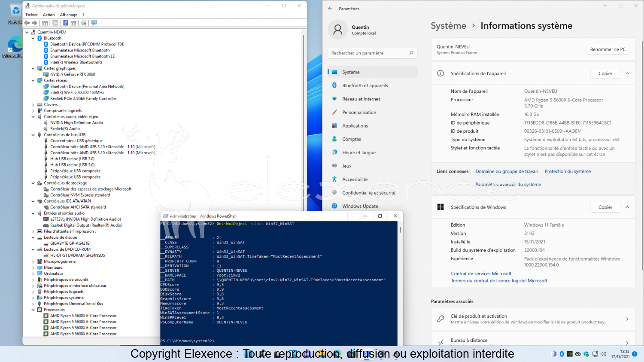The width and height of the screenshot is (644, 362).
Task: Open Accessibilité settings
Action: point(372,179)
